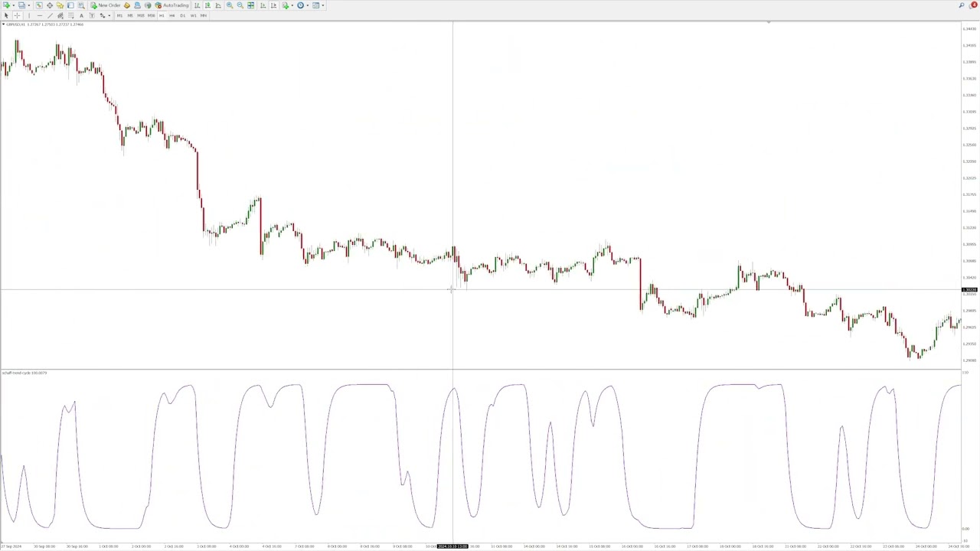This screenshot has width=980, height=551.
Task: Switch chart to M15 timeframe
Action: [x=141, y=15]
